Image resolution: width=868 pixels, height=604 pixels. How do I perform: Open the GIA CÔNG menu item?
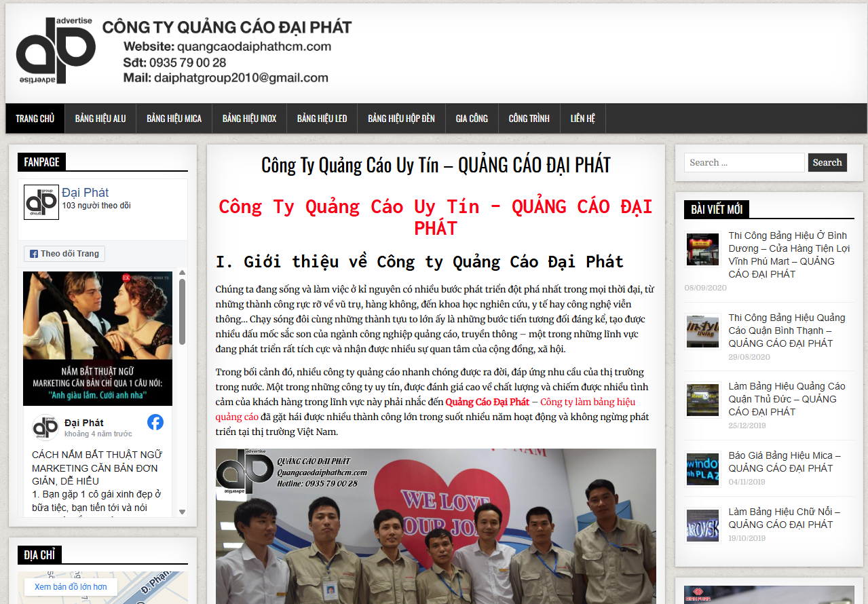point(472,118)
